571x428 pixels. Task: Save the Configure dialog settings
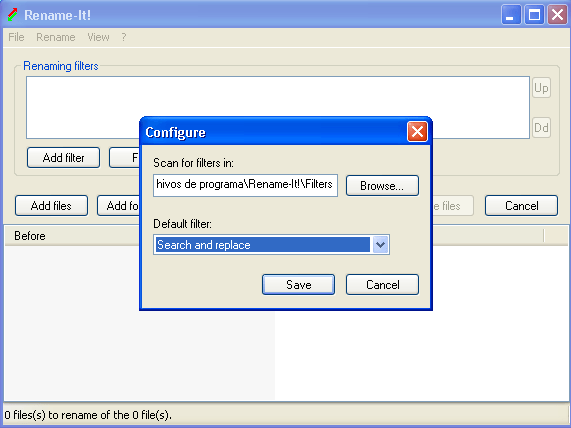click(x=298, y=284)
